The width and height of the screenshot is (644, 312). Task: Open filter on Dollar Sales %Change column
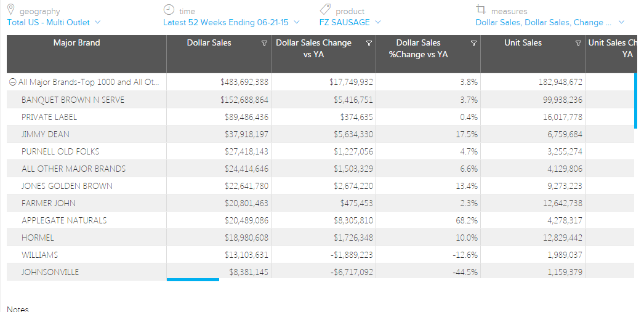473,43
